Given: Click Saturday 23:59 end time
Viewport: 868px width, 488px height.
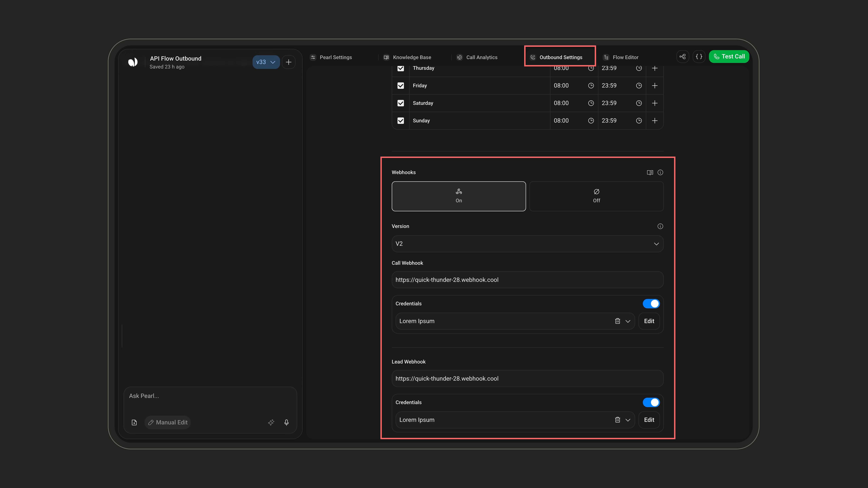Looking at the screenshot, I should tap(609, 103).
